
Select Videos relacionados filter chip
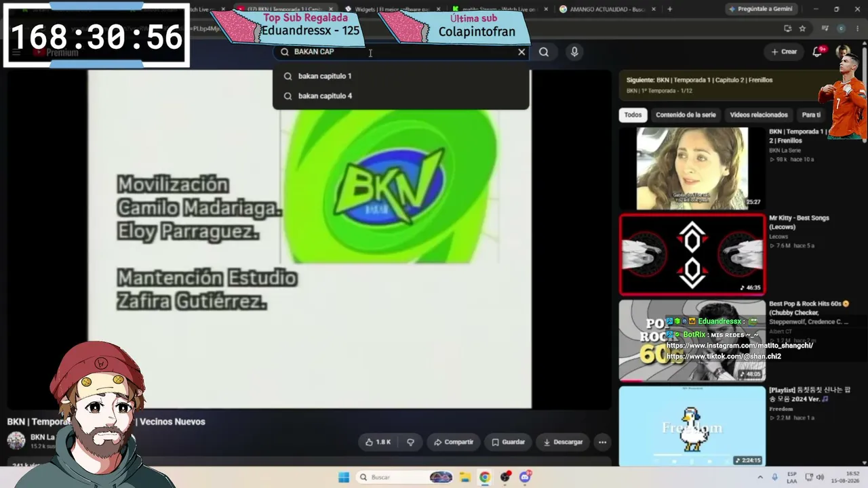tap(759, 115)
